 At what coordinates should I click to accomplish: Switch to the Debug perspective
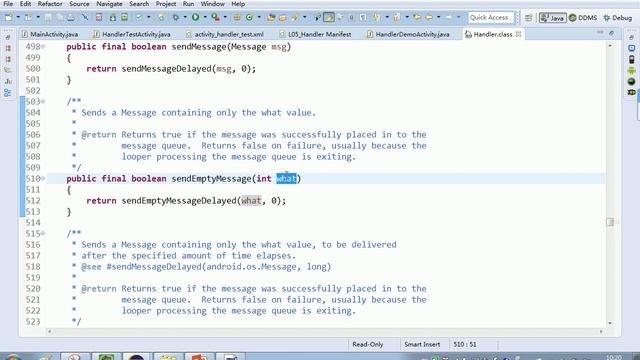[x=618, y=18]
